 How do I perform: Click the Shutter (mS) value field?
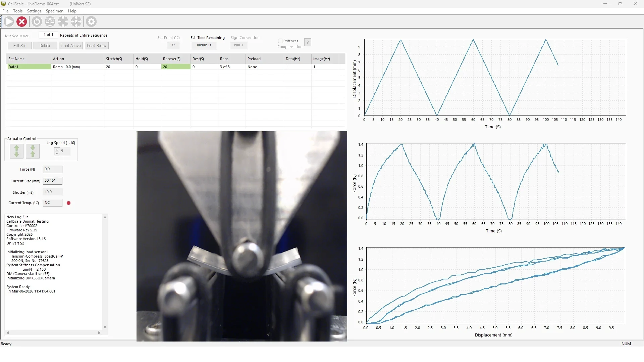click(x=53, y=192)
